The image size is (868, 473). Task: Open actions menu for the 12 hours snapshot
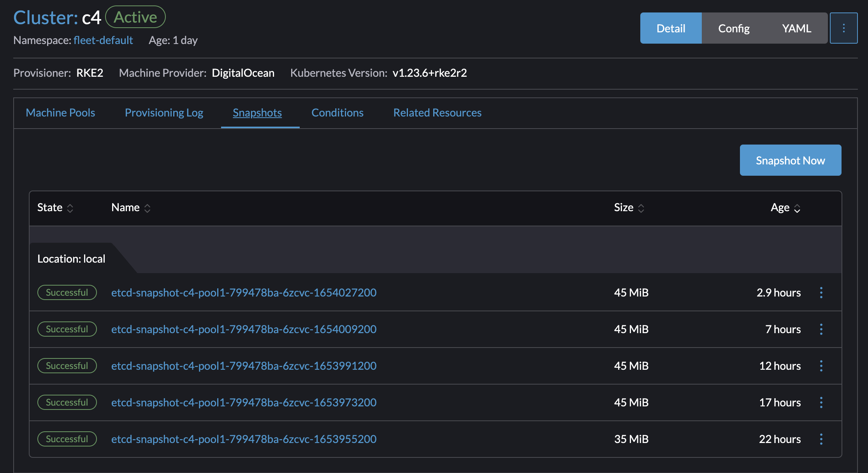pos(821,365)
